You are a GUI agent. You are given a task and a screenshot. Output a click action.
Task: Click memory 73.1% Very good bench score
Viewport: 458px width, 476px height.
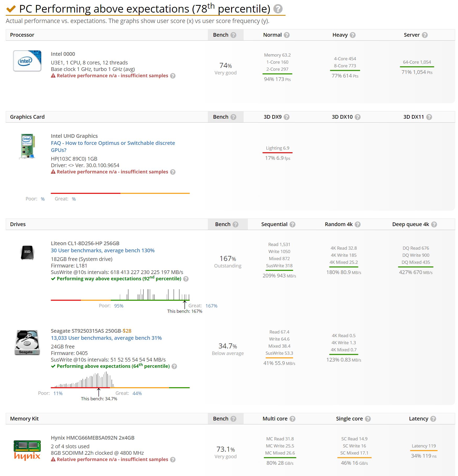pyautogui.click(x=226, y=452)
